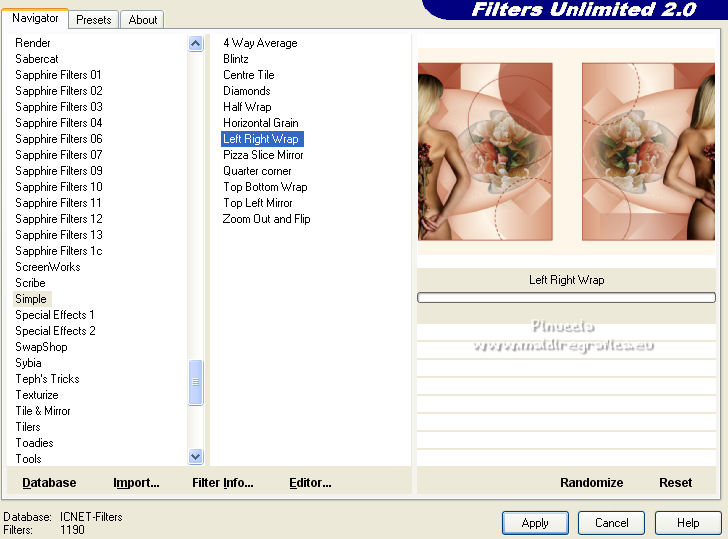Choose the Top Left Mirror filter
This screenshot has width=728, height=539.
click(x=258, y=203)
